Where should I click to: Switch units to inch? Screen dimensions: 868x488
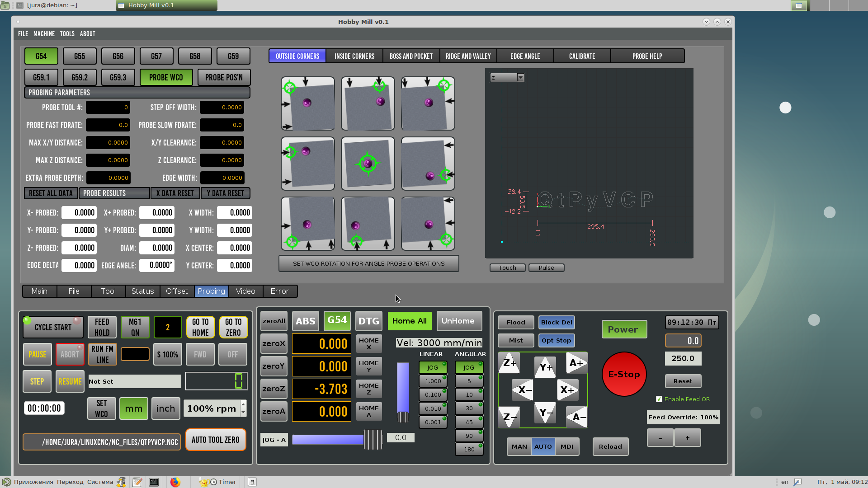tap(165, 408)
